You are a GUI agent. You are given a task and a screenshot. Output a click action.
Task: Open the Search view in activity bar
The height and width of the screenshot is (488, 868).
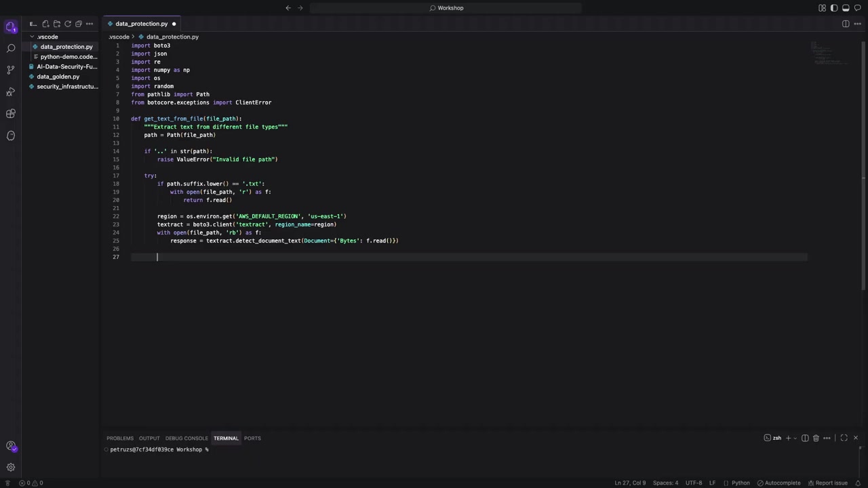point(11,49)
